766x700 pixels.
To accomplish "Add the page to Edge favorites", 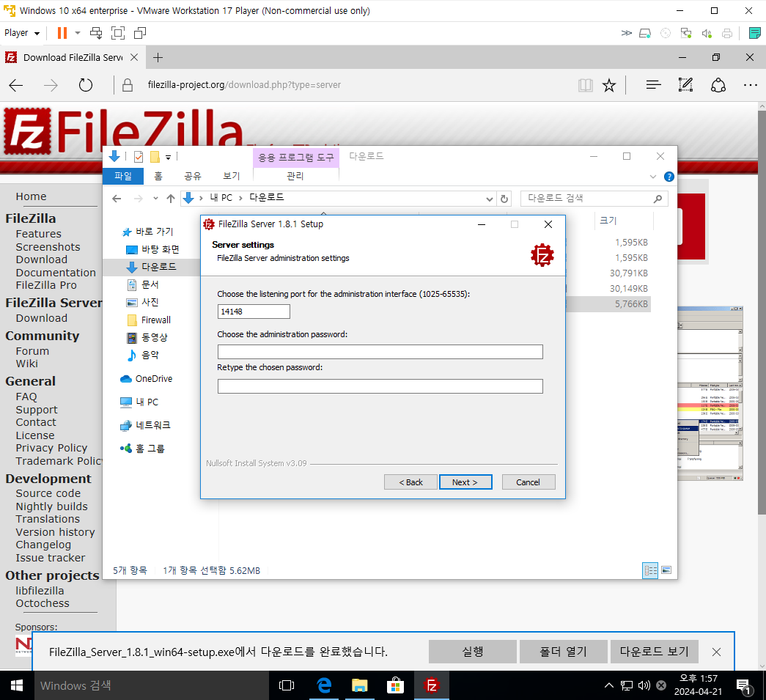I will coord(608,86).
